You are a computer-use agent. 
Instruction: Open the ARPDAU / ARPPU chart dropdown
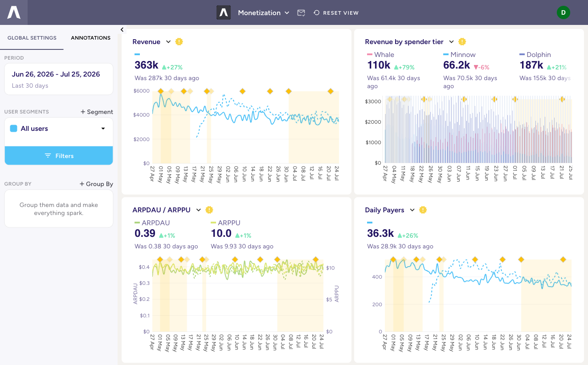click(199, 210)
